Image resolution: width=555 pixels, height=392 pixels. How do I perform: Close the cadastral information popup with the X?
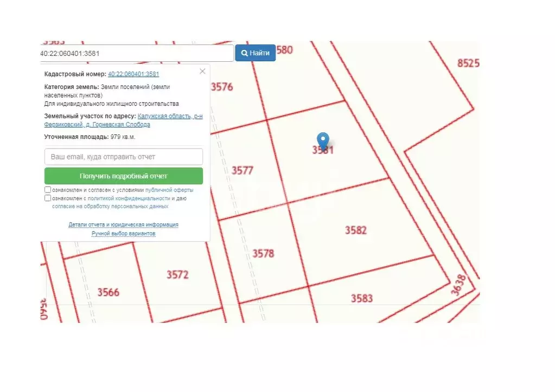click(202, 71)
